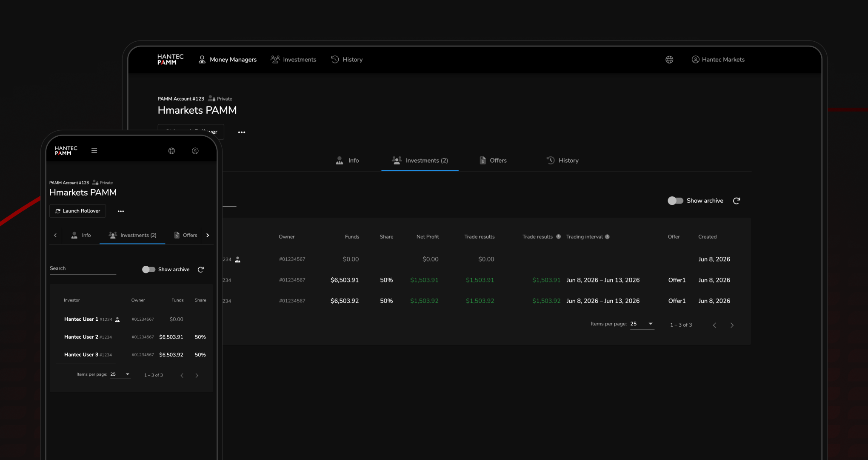The width and height of the screenshot is (868, 460).
Task: Switch to History tab in desktop account tabs
Action: [562, 161]
